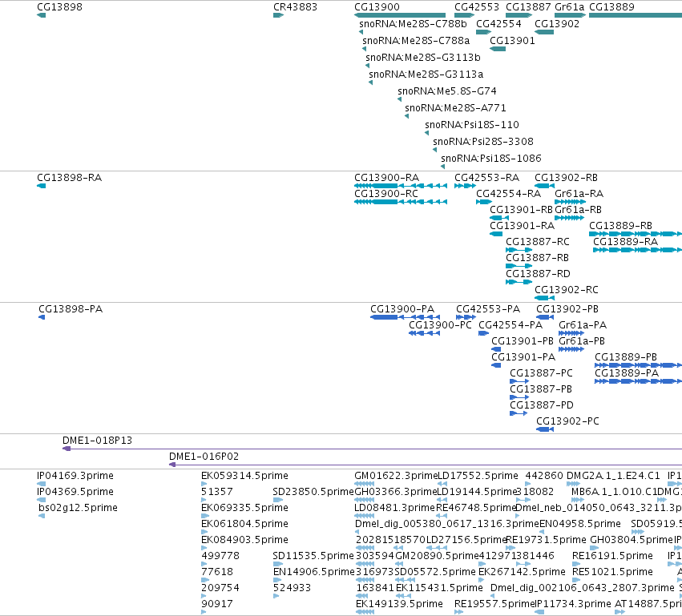Click the CG13900 gene glyph bar

[400, 15]
